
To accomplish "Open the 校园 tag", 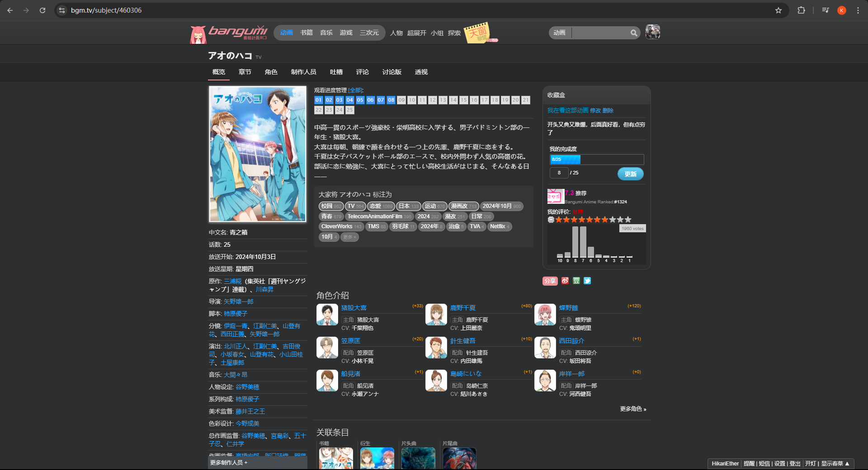I will click(331, 206).
